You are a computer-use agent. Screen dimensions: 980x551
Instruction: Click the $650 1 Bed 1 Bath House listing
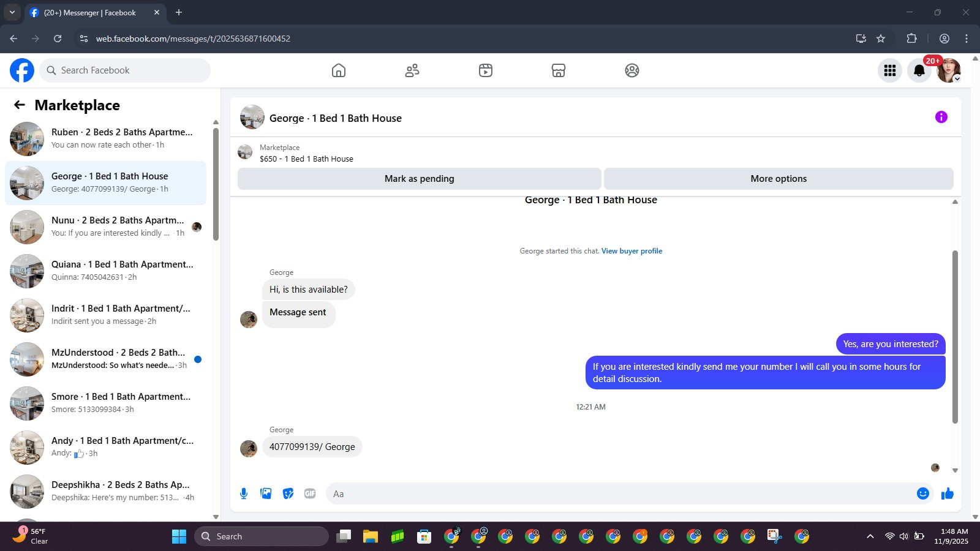306,159
